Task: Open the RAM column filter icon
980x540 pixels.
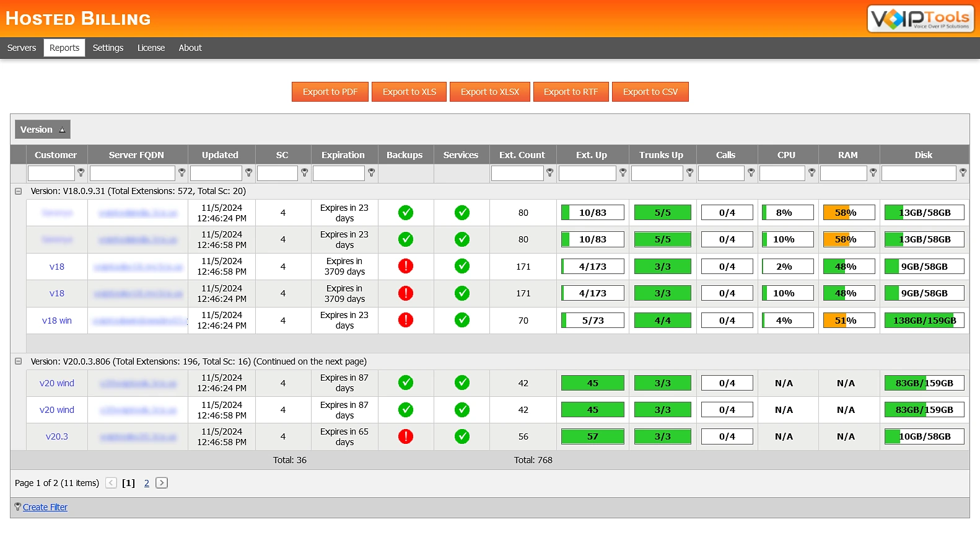Action: point(873,173)
